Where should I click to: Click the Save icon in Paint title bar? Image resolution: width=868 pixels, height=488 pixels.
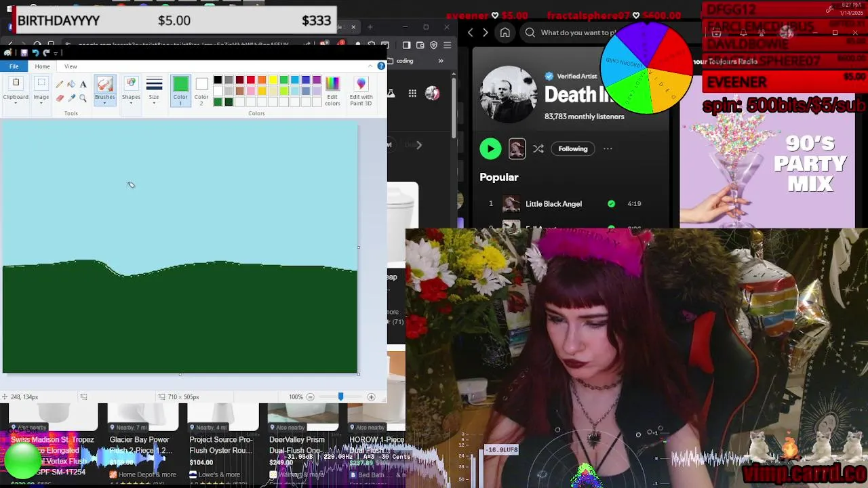click(x=24, y=53)
